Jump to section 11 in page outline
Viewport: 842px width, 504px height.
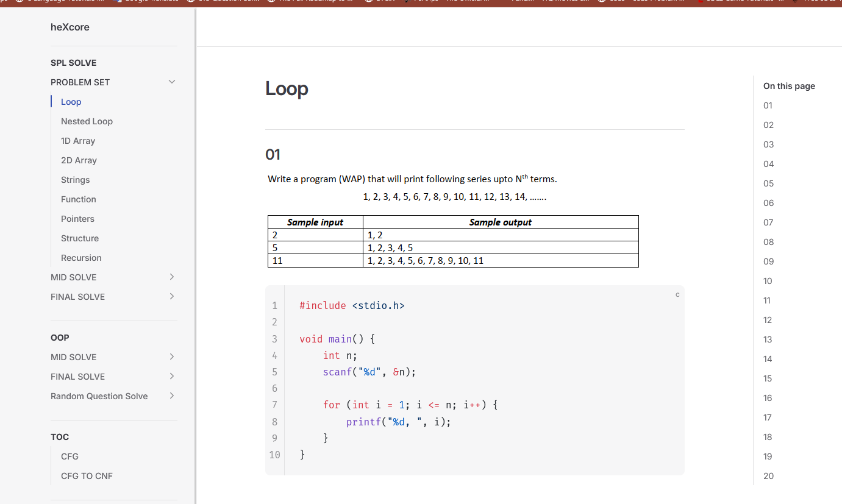pos(767,300)
